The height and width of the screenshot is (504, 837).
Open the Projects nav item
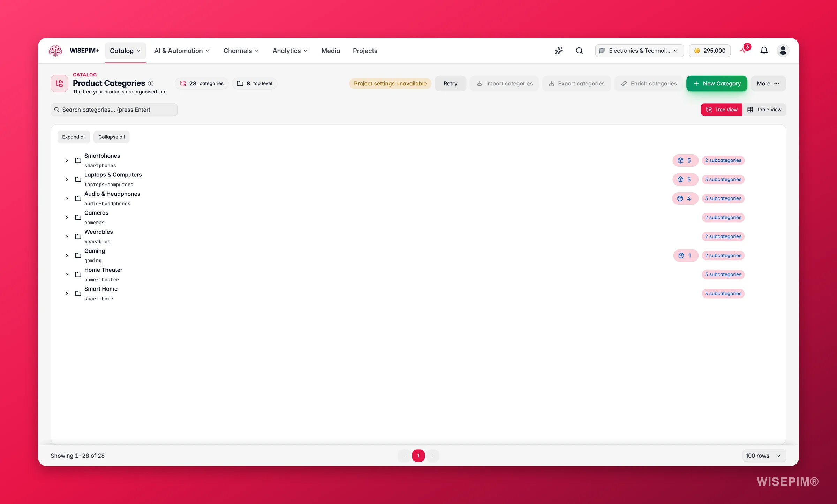pyautogui.click(x=365, y=51)
